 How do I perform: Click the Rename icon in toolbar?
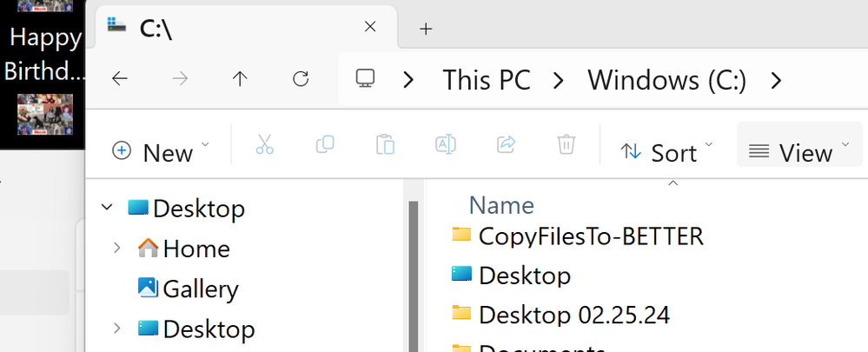pyautogui.click(x=446, y=144)
